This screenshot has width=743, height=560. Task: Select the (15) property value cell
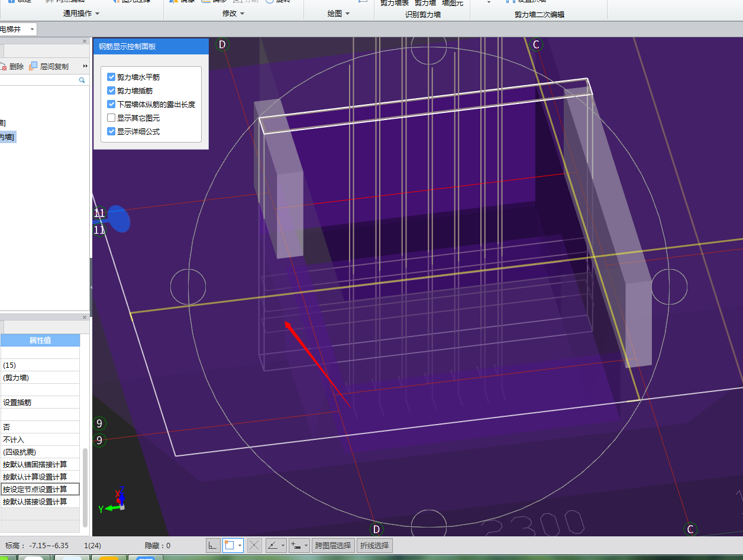click(40, 365)
